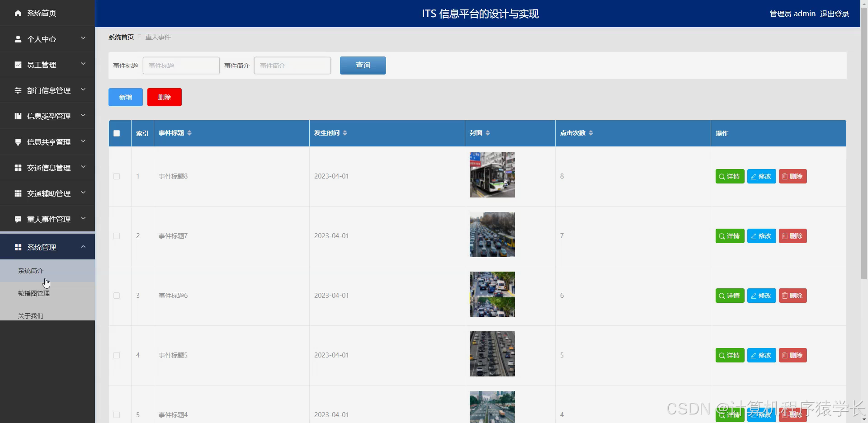Click the home icon beside 系统首页
Image resolution: width=868 pixels, height=423 pixels.
click(x=18, y=13)
